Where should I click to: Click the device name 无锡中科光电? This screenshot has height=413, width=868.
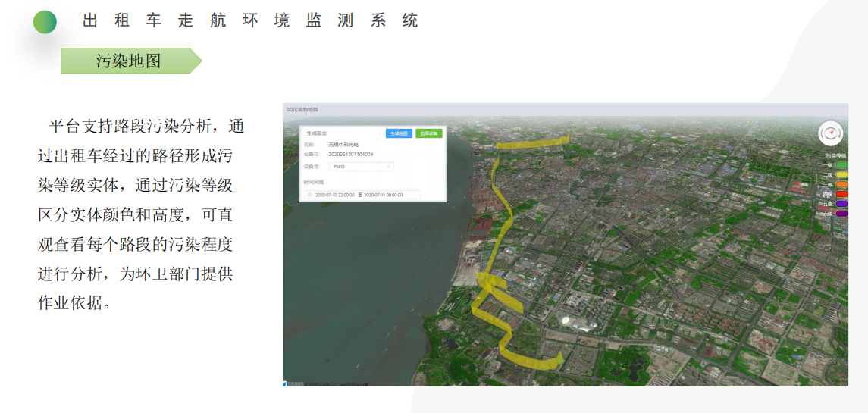(x=343, y=144)
